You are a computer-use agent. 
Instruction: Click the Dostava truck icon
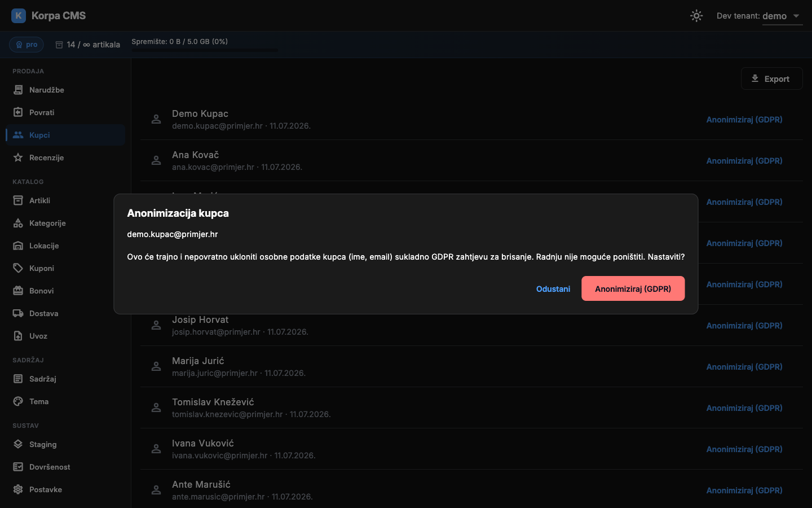[x=18, y=313]
